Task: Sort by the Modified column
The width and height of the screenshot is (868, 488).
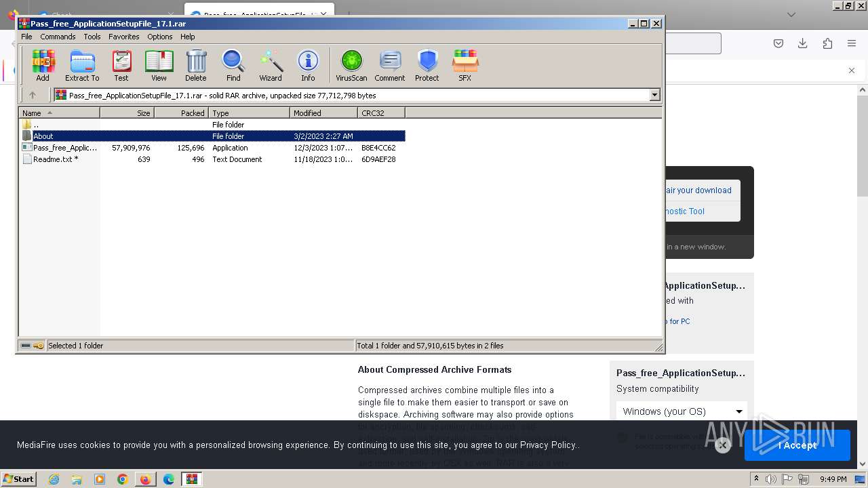Action: (x=324, y=113)
